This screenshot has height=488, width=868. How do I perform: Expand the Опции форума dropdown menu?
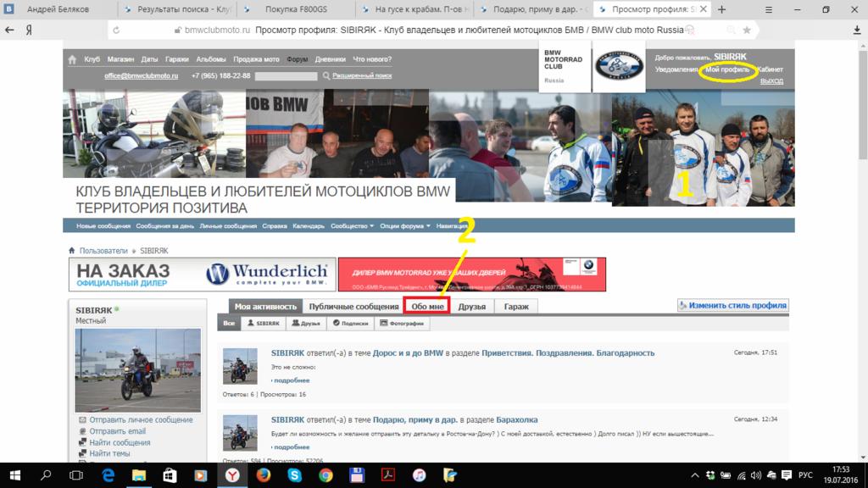(405, 226)
